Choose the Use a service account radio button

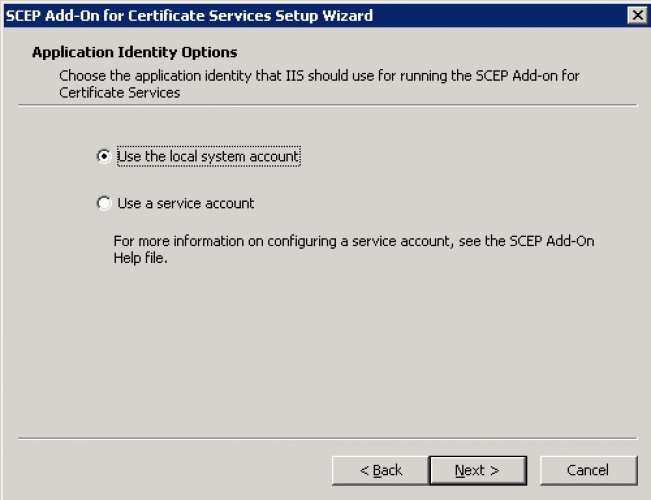pyautogui.click(x=104, y=203)
